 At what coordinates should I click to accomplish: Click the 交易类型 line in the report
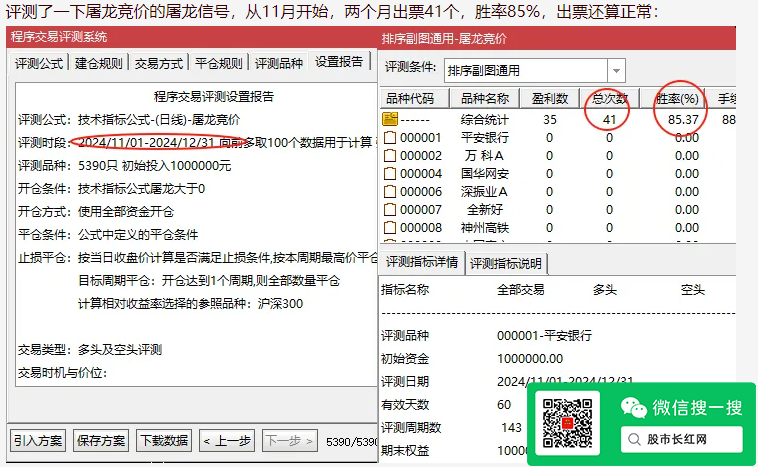(x=90, y=350)
